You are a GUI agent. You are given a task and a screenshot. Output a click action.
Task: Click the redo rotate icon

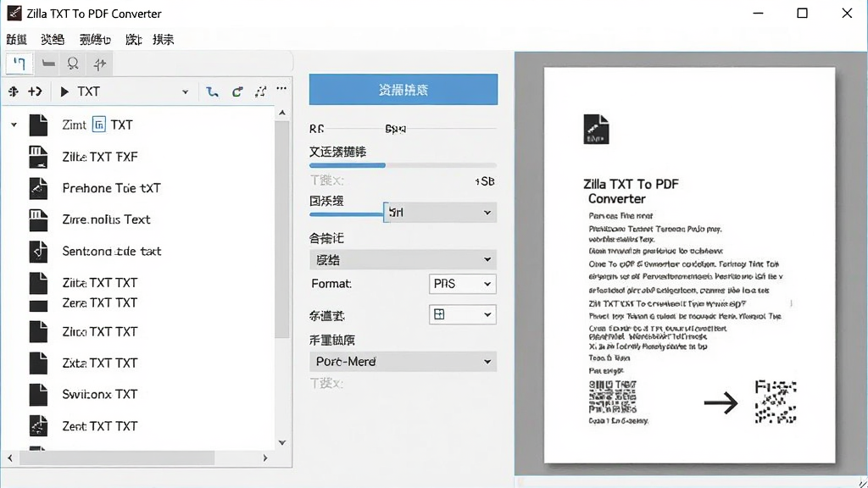pos(237,91)
